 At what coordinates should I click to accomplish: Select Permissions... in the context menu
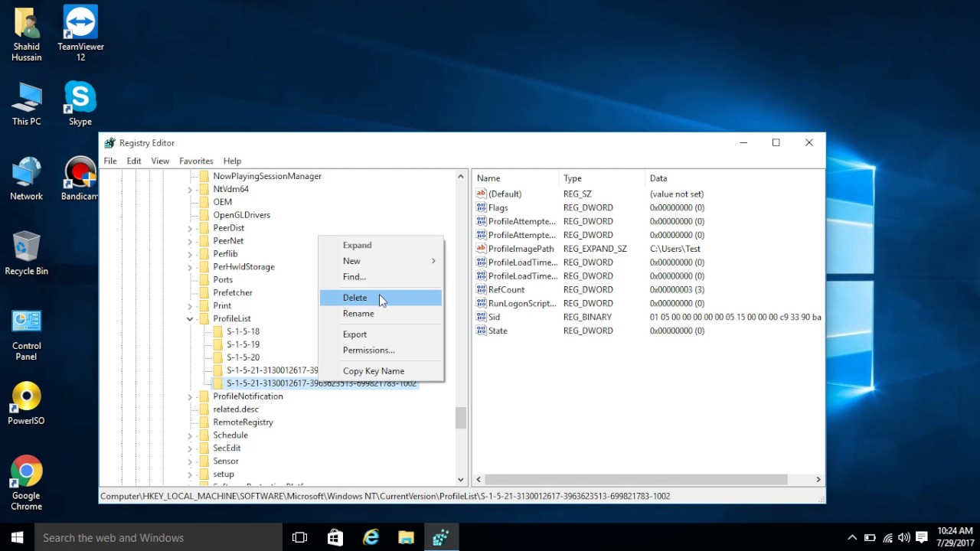click(x=369, y=350)
